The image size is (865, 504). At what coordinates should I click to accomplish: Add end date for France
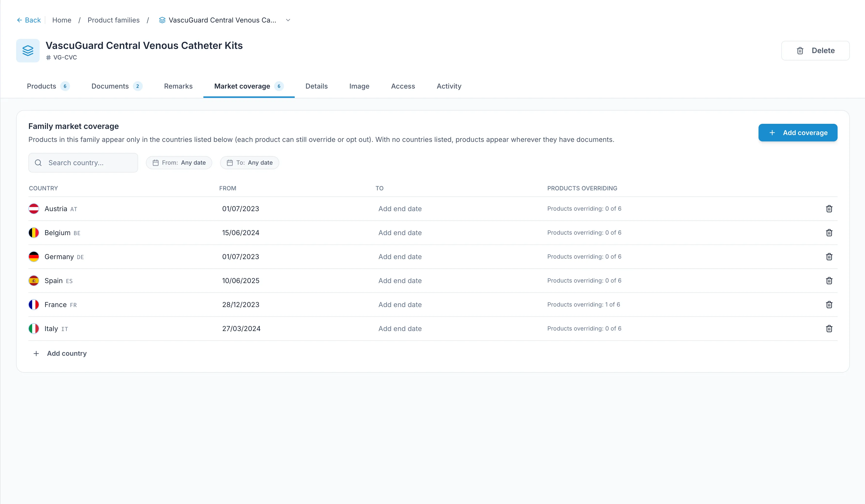400,305
